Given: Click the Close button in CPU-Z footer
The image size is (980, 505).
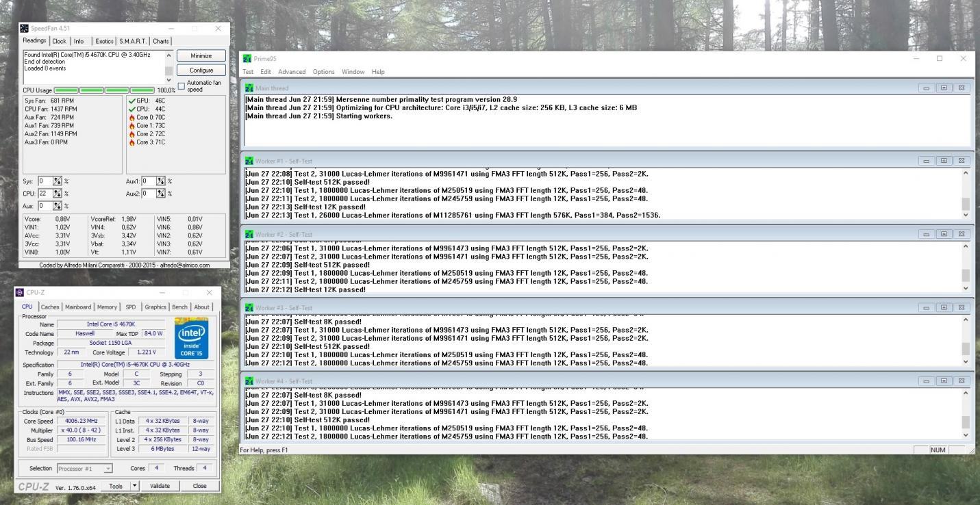Looking at the screenshot, I should point(199,486).
